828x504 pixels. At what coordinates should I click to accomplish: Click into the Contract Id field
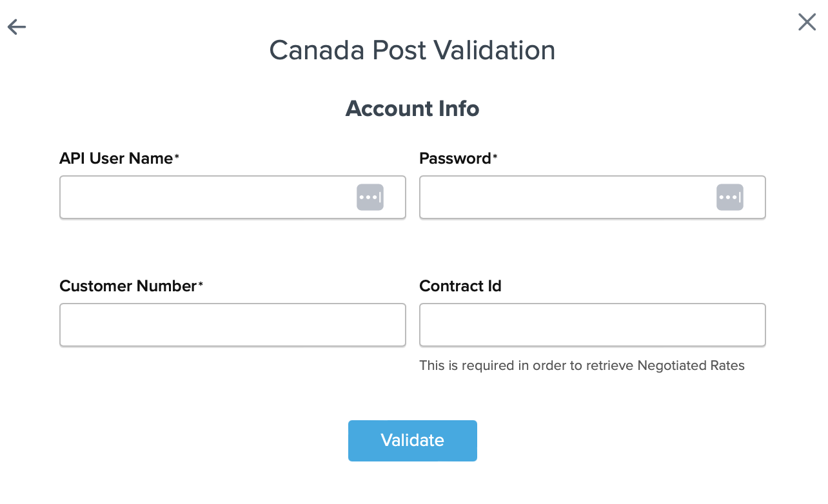(592, 325)
